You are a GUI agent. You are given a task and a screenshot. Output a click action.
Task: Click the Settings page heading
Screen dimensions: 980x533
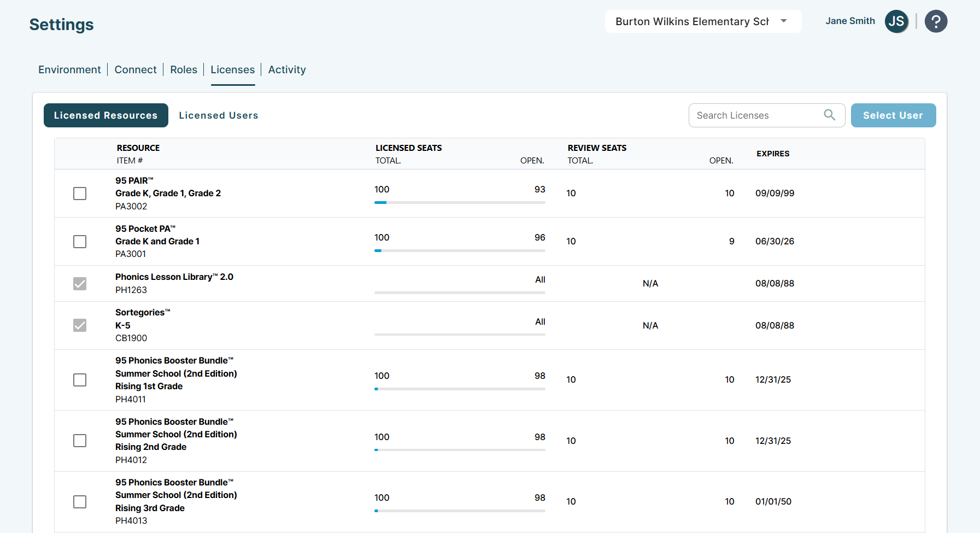[x=62, y=25]
